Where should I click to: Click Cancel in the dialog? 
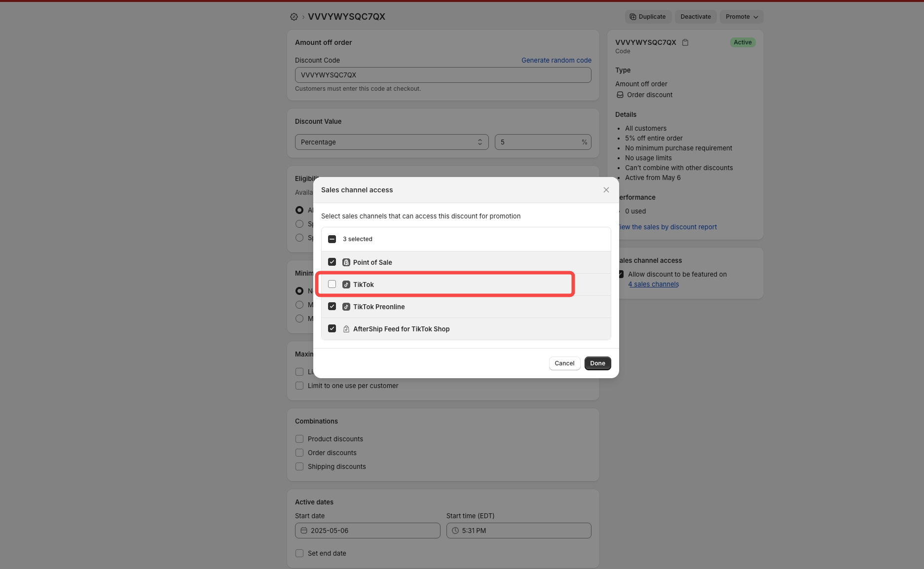click(x=564, y=363)
